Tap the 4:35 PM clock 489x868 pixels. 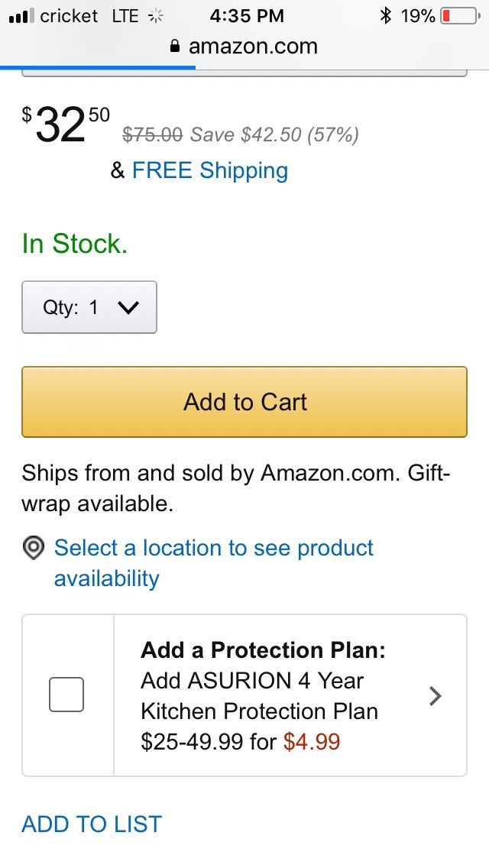coord(247,16)
